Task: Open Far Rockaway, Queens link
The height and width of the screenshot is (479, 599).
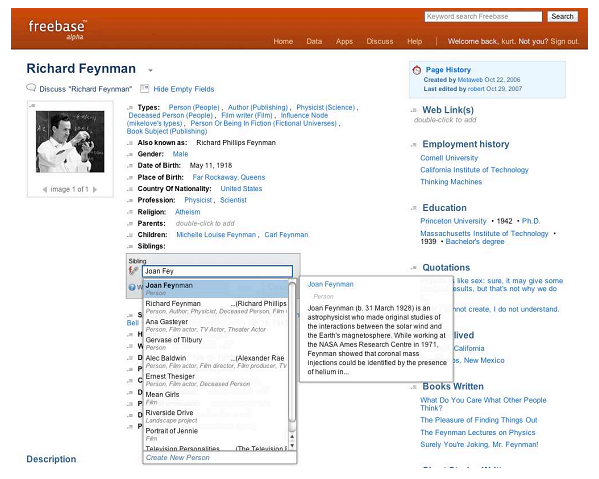Action: [x=228, y=177]
